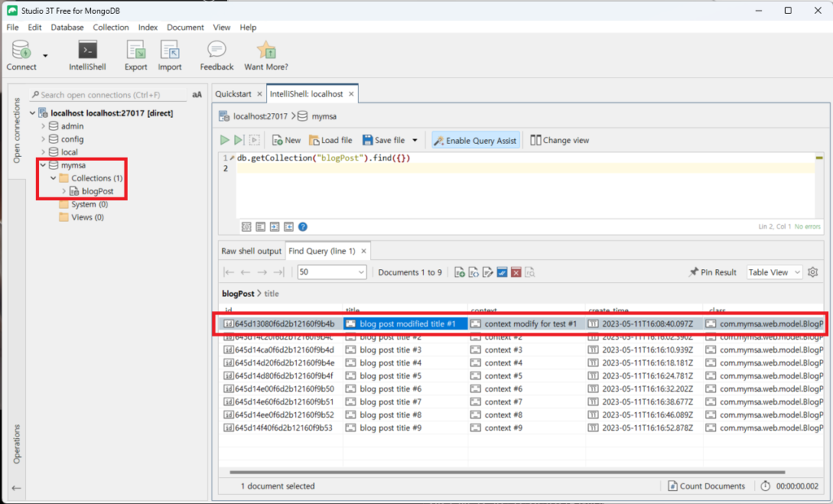Open the Database menu
The width and height of the screenshot is (833, 504).
point(67,27)
